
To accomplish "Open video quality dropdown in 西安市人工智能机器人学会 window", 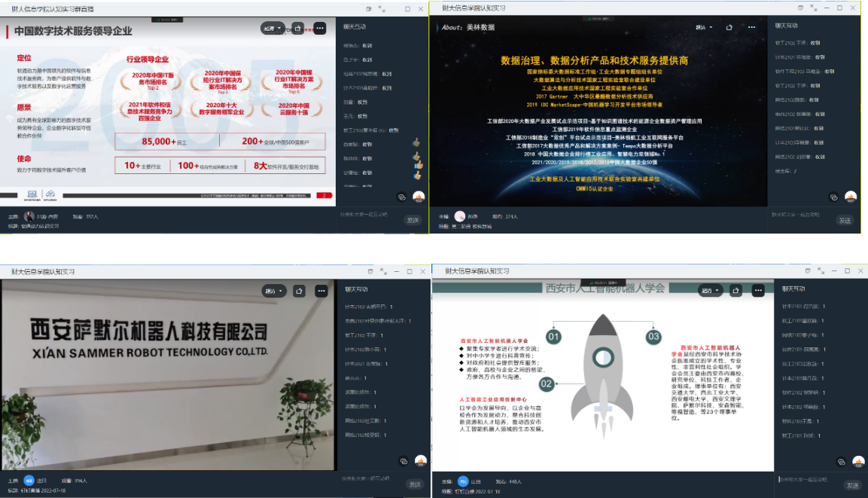I will pos(710,290).
